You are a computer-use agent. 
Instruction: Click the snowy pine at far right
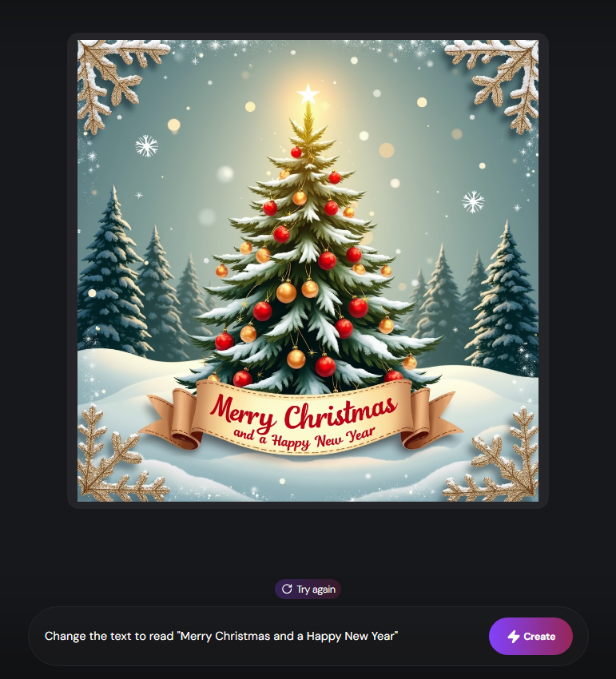pyautogui.click(x=505, y=299)
